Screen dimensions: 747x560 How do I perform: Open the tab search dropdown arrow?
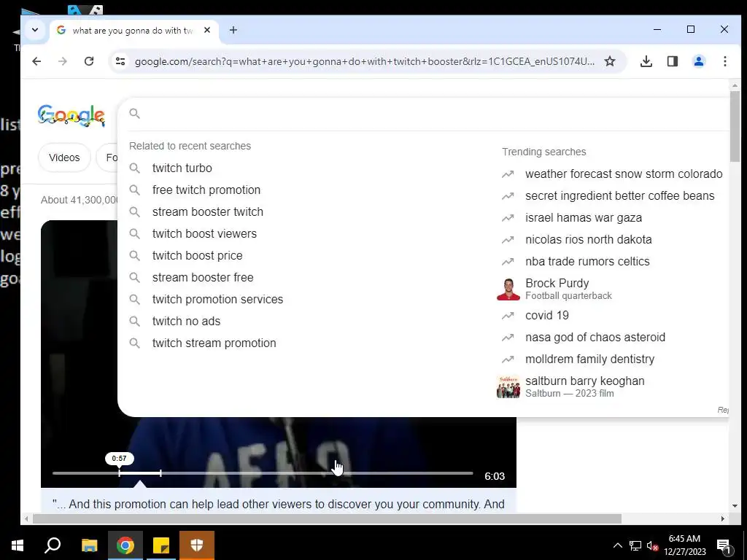pyautogui.click(x=35, y=30)
